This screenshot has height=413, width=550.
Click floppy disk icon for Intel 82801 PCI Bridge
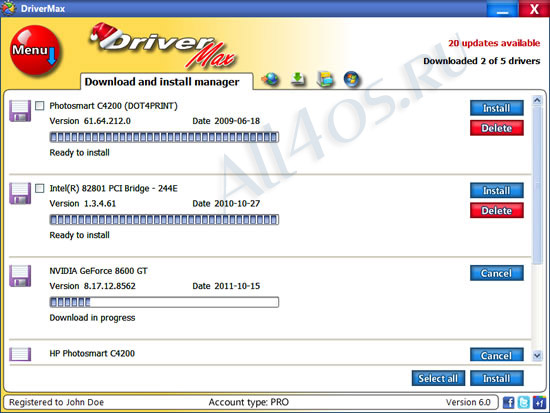click(x=20, y=193)
